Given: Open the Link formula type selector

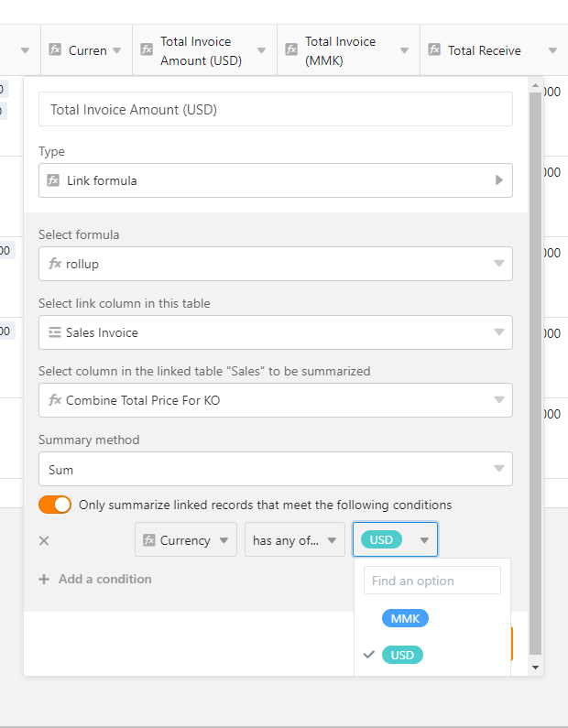Looking at the screenshot, I should click(x=275, y=180).
